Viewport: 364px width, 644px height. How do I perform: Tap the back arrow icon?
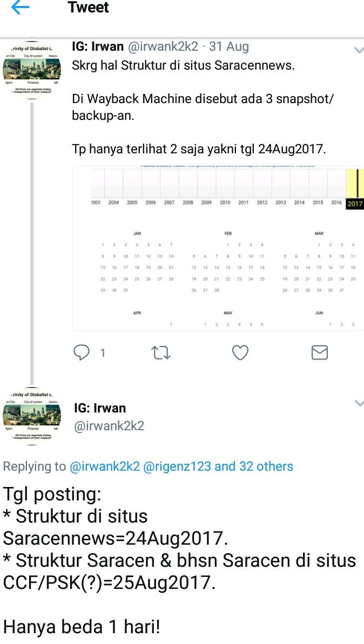point(20,8)
